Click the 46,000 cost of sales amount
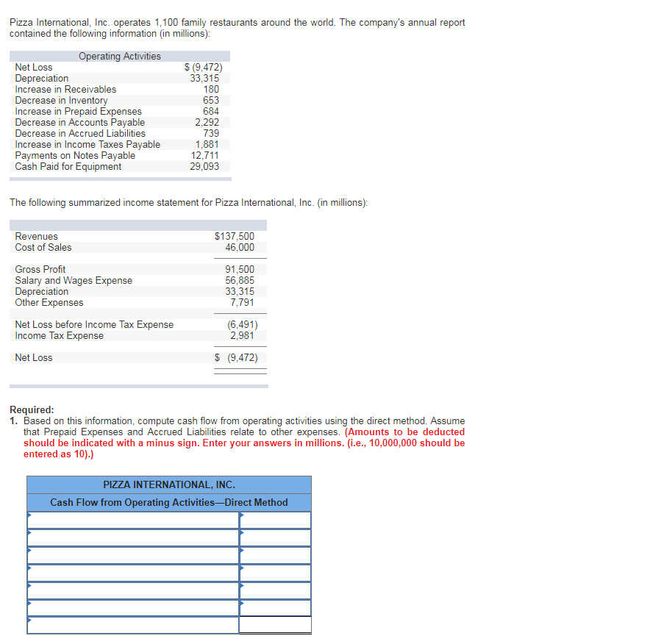This screenshot has width=664, height=644. click(x=240, y=247)
